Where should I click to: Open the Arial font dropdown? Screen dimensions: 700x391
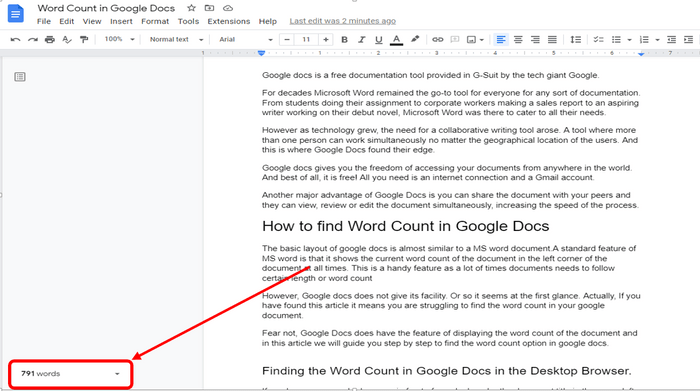[246, 39]
